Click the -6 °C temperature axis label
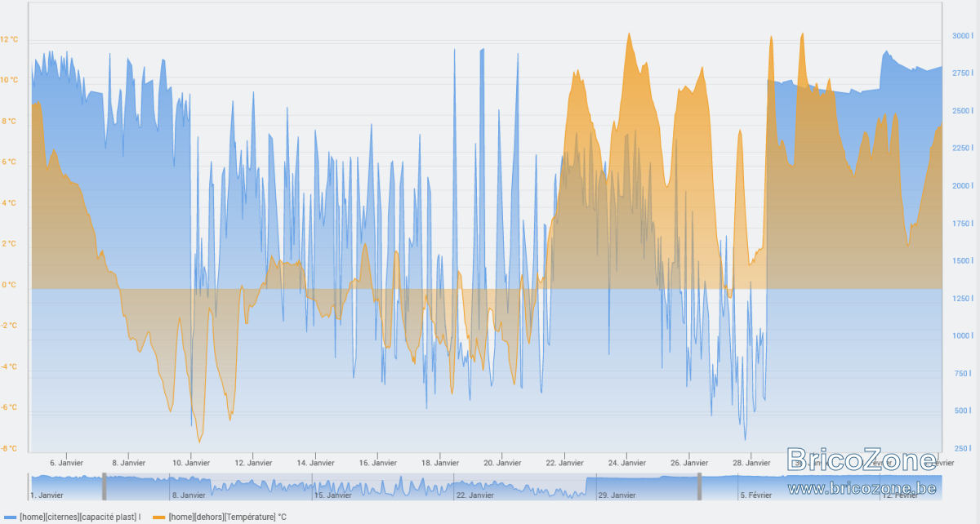The height and width of the screenshot is (524, 980). click(x=9, y=408)
